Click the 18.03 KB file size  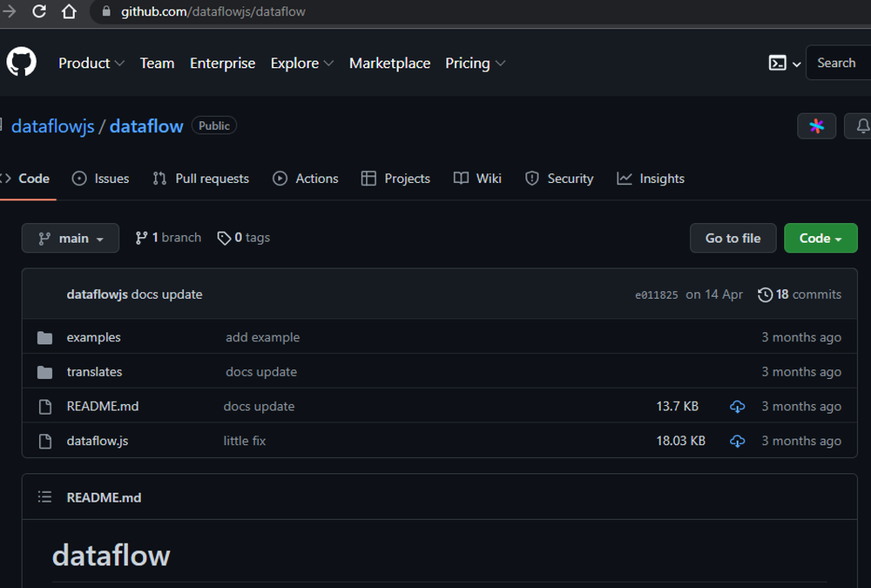[680, 441]
